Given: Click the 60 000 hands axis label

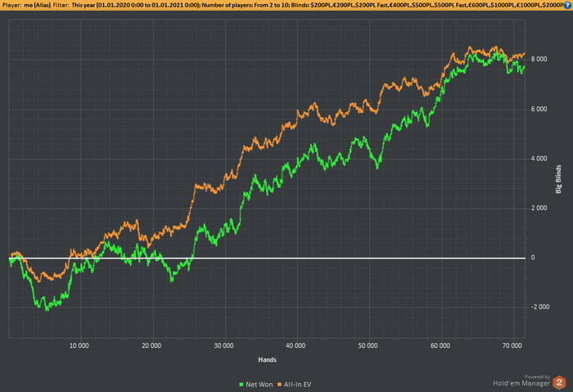Looking at the screenshot, I should 440,345.
